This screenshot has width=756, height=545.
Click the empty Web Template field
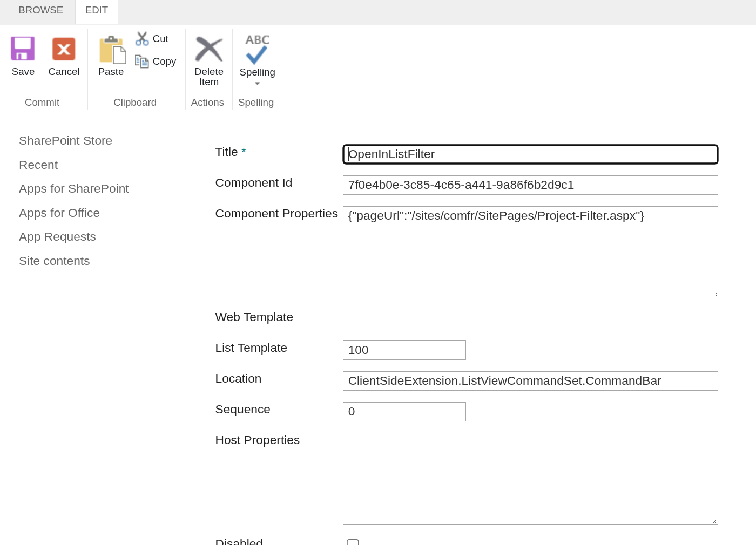point(530,319)
